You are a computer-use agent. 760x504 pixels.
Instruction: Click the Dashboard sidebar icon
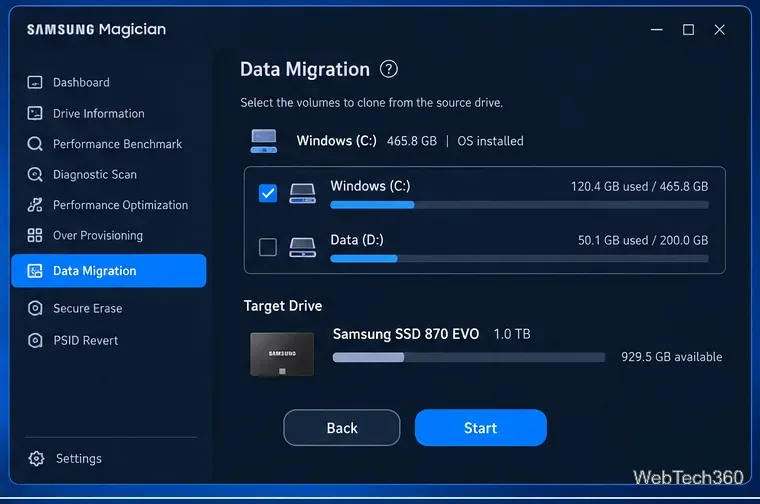click(35, 82)
